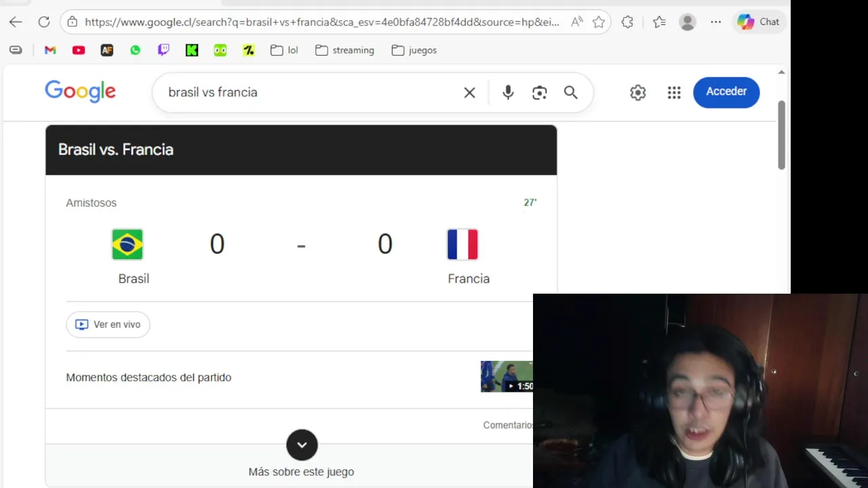Open the Gmail bookmark
Viewport: 868px width, 488px height.
pyautogui.click(x=50, y=50)
